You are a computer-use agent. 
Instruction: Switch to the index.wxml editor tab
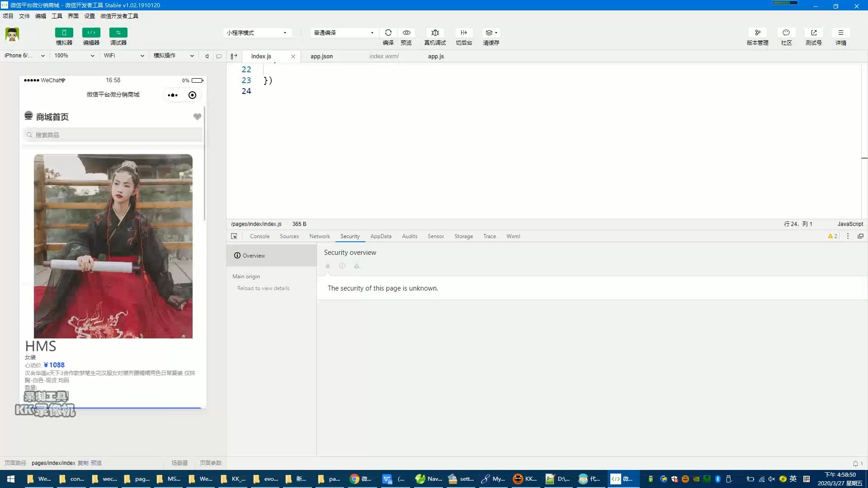pyautogui.click(x=384, y=56)
